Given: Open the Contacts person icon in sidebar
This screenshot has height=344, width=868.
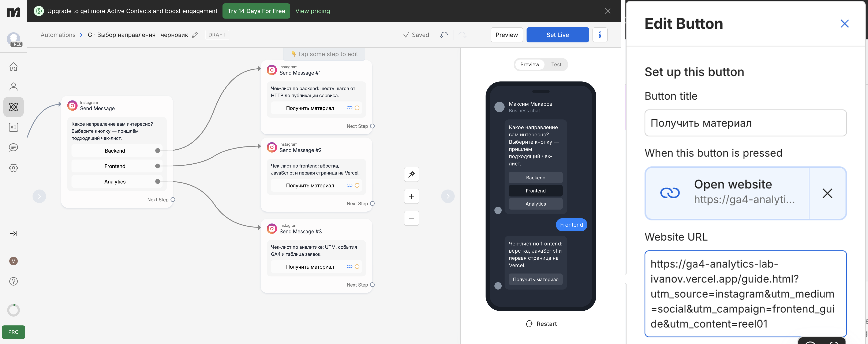Looking at the screenshot, I should click(14, 87).
